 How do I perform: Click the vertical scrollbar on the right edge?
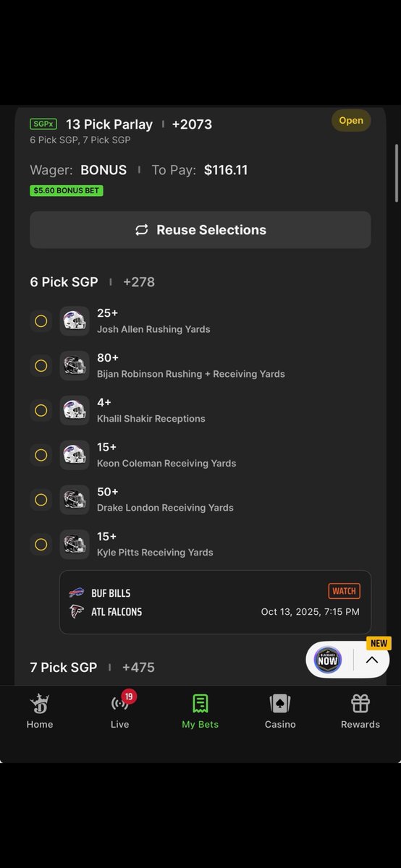[x=397, y=174]
